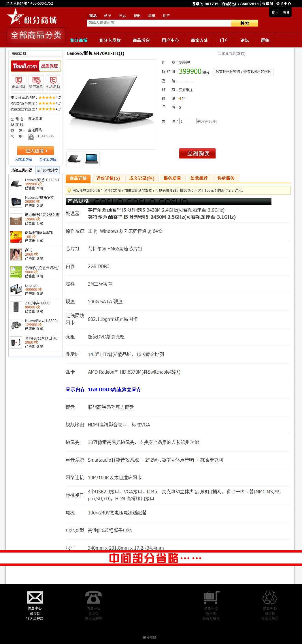Click the QQ customer service icon
This screenshot has width=302, height=644.
click(x=31, y=136)
